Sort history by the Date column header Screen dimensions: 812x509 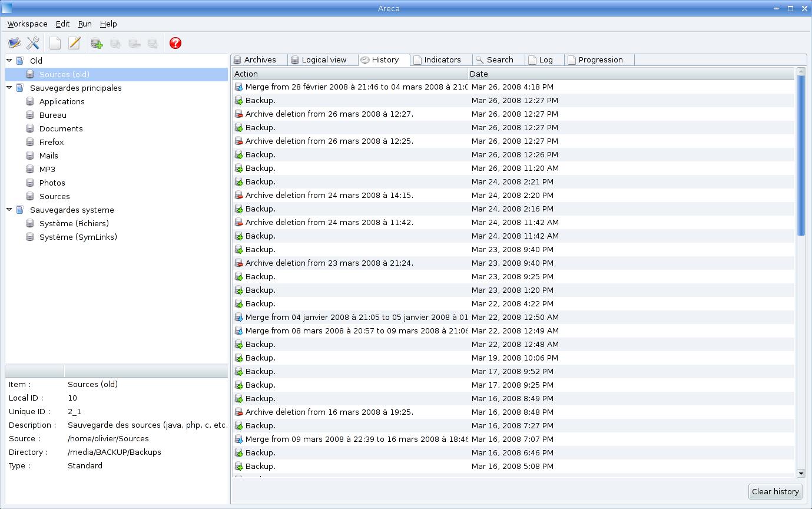[x=631, y=74]
